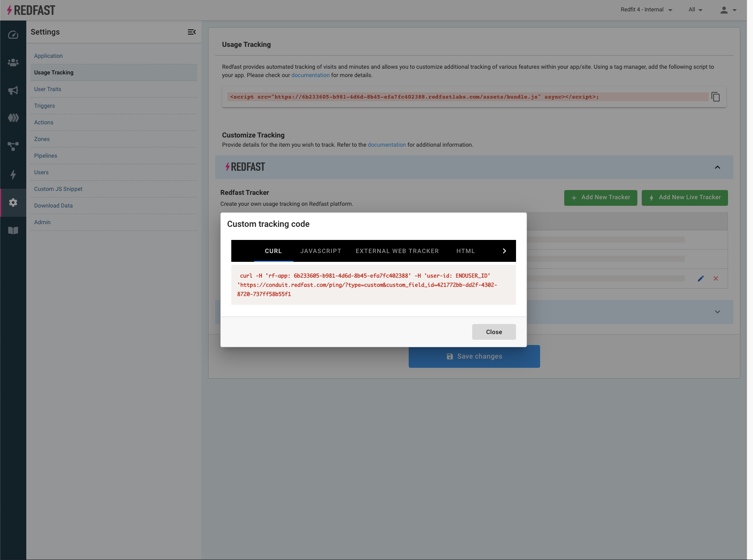Copy the script snippet to clipboard
The width and height of the screenshot is (753, 560).
(715, 97)
